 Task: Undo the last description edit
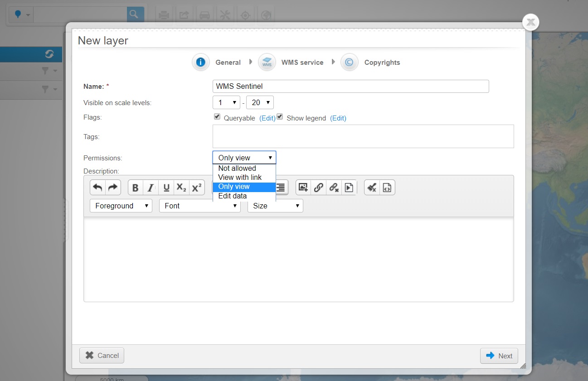pyautogui.click(x=97, y=188)
